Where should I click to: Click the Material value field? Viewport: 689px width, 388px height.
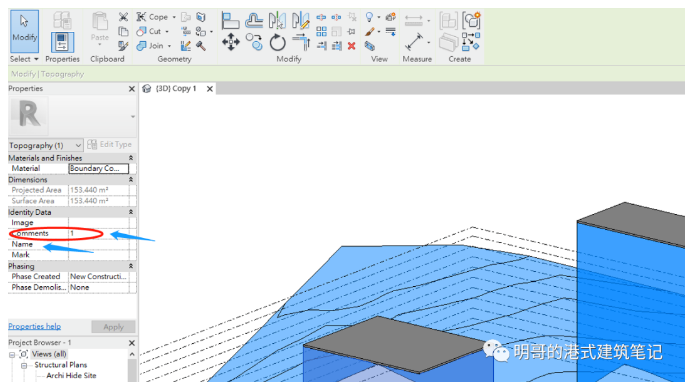(x=99, y=168)
